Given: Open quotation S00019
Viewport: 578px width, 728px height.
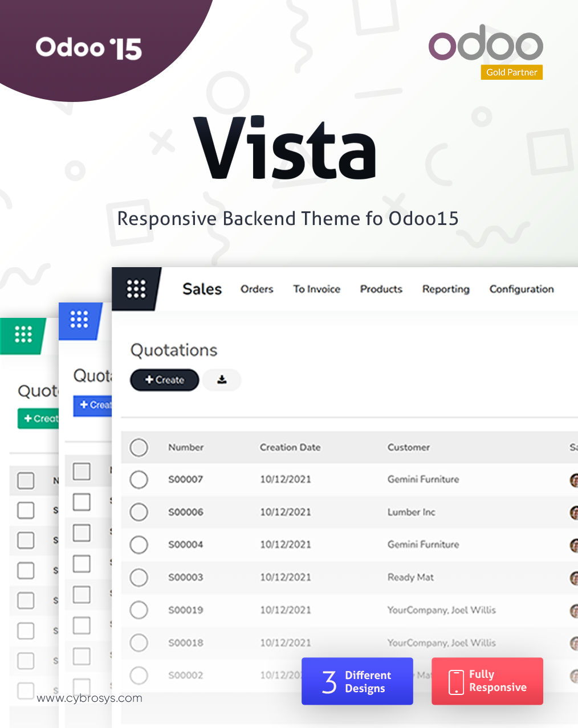Looking at the screenshot, I should [185, 610].
